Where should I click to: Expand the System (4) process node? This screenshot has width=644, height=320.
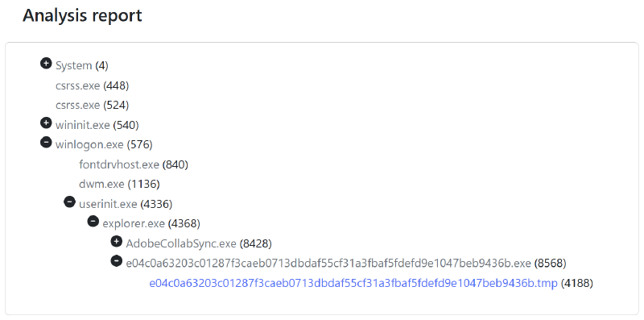pyautogui.click(x=46, y=64)
